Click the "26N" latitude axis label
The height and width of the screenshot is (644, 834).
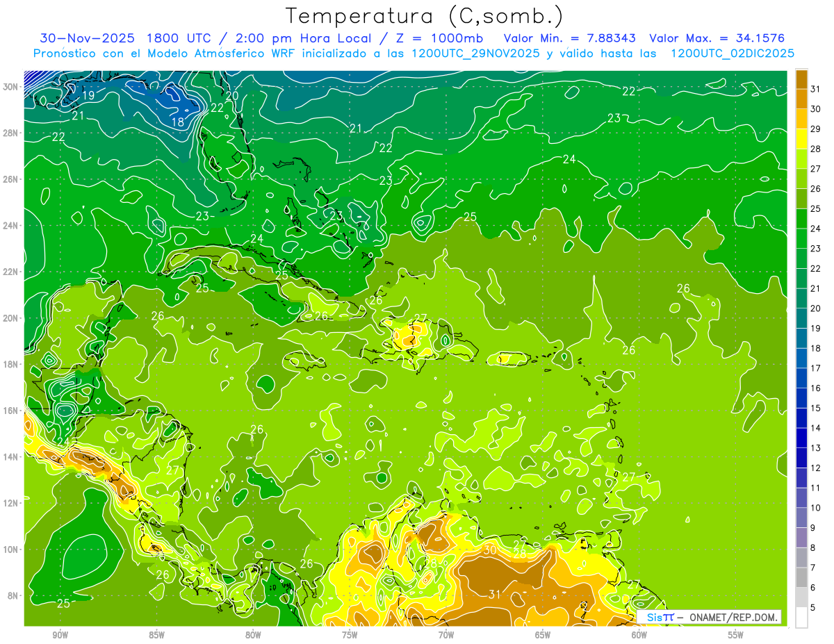click(x=11, y=179)
